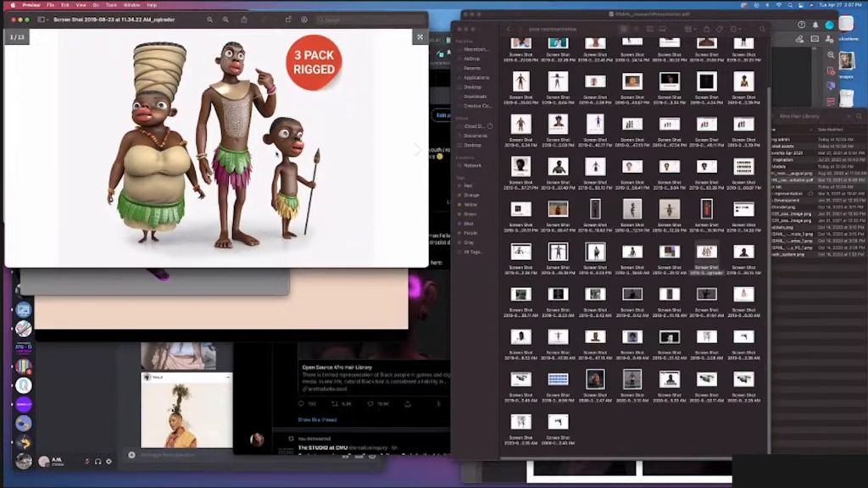Viewport: 868px width, 488px height.
Task: Open All Tags in Finder sidebar
Action: click(x=472, y=252)
